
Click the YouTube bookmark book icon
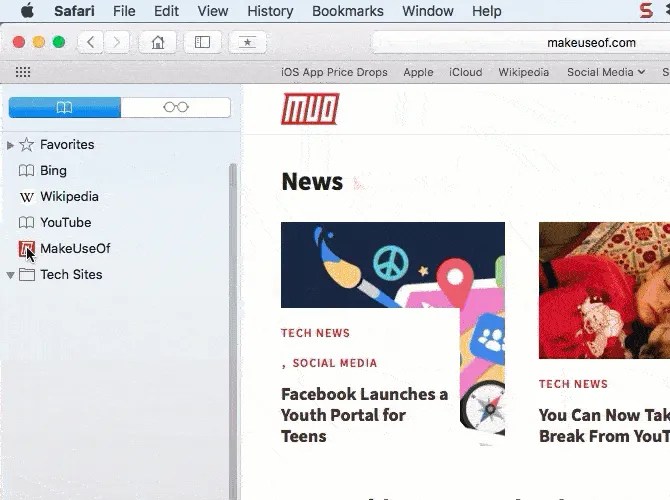click(x=26, y=223)
